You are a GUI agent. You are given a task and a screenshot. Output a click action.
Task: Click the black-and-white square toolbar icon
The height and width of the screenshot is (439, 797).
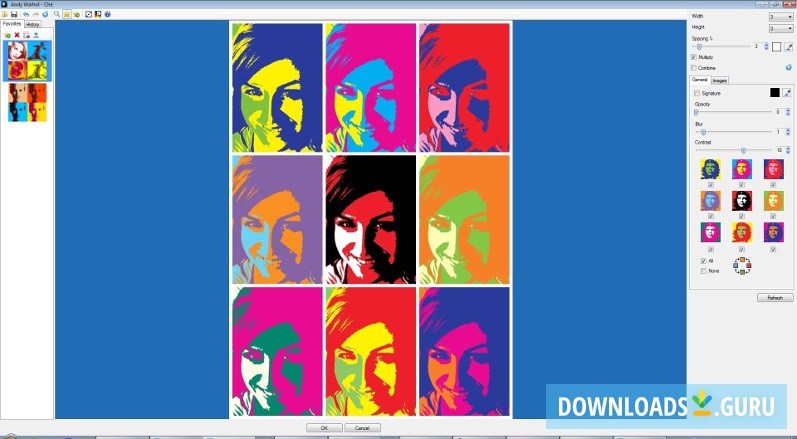(88, 14)
